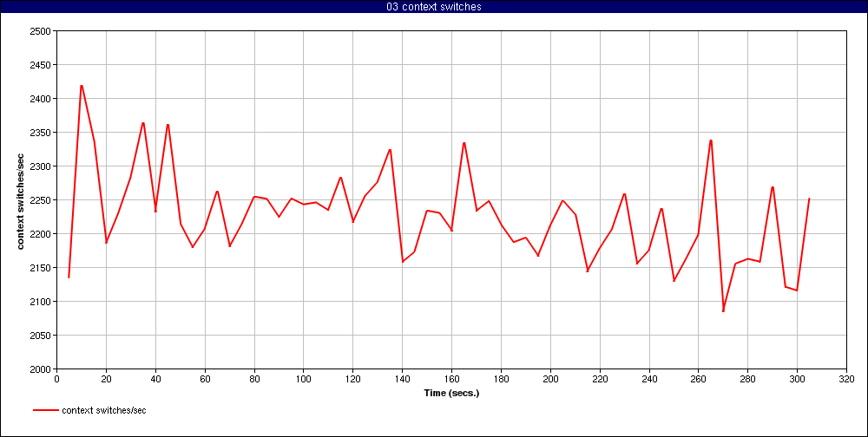Click the 2450 y-axis tick label

click(42, 65)
